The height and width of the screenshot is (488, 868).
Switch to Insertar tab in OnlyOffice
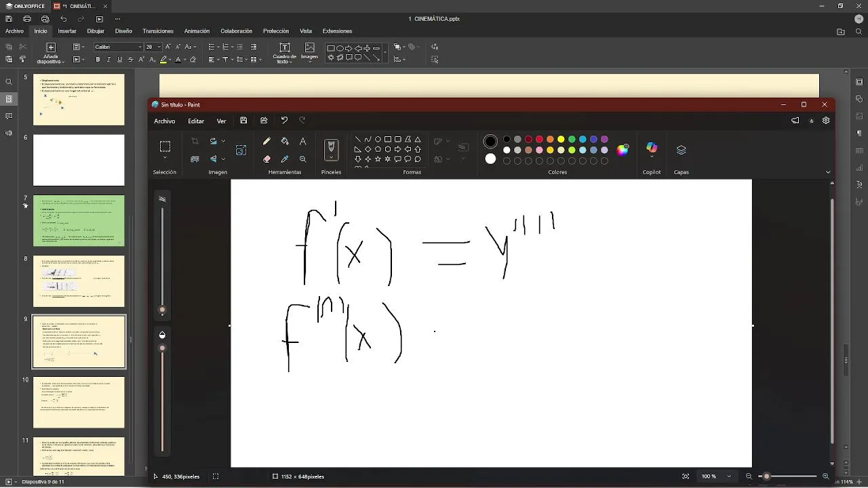(67, 31)
